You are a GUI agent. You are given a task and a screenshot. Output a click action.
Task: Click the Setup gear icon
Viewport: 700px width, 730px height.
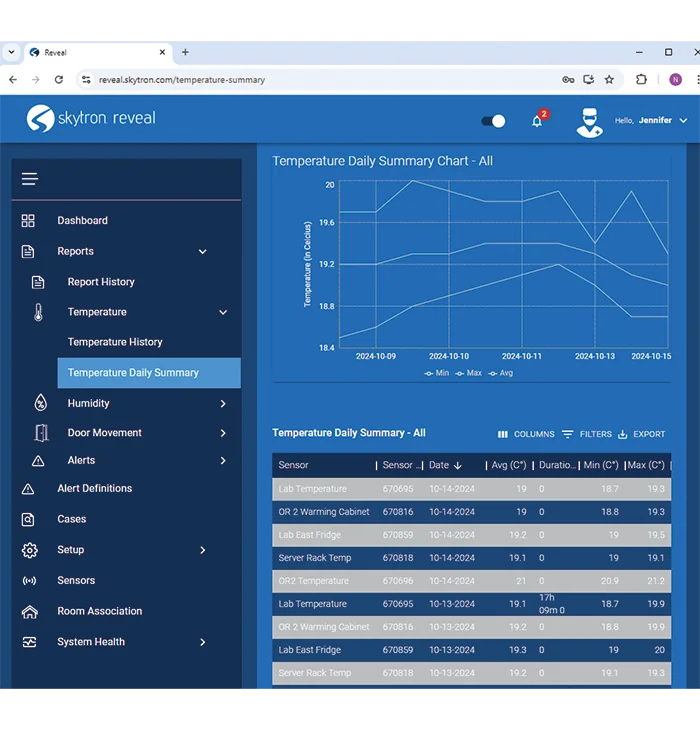[29, 550]
